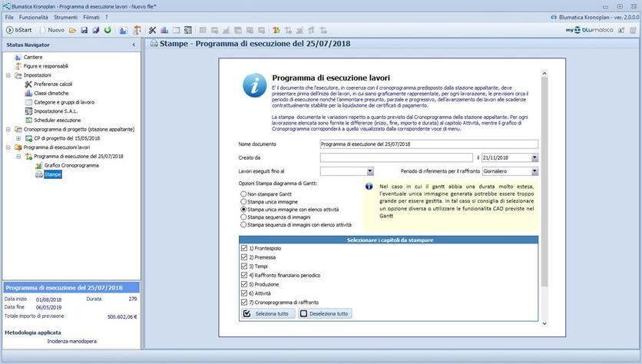
Task: Open Preferenze calcoli tree item
Action: point(53,84)
